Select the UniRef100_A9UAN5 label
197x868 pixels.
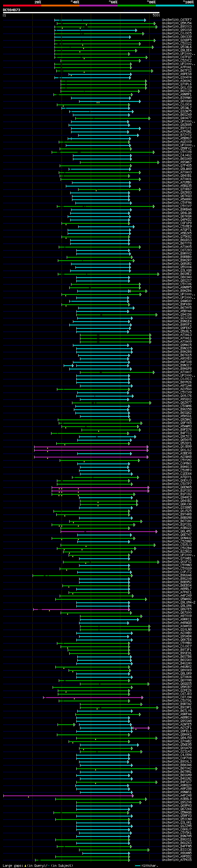click(x=177, y=853)
